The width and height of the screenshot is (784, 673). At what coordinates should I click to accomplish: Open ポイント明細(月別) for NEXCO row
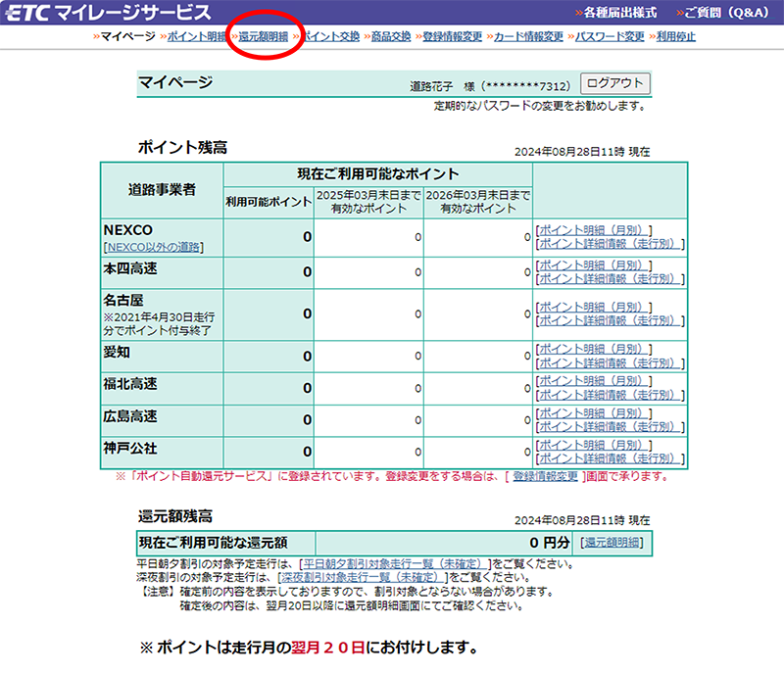594,230
